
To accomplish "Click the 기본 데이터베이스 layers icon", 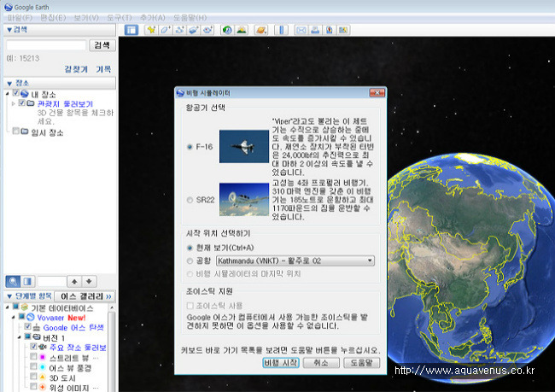I will [24, 307].
